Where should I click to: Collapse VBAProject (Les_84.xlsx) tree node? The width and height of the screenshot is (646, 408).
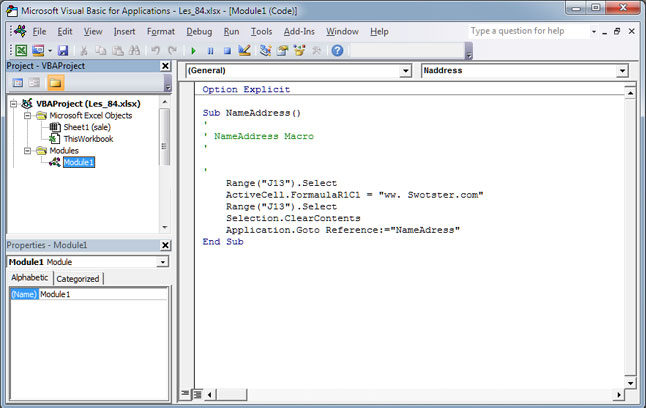coord(14,104)
